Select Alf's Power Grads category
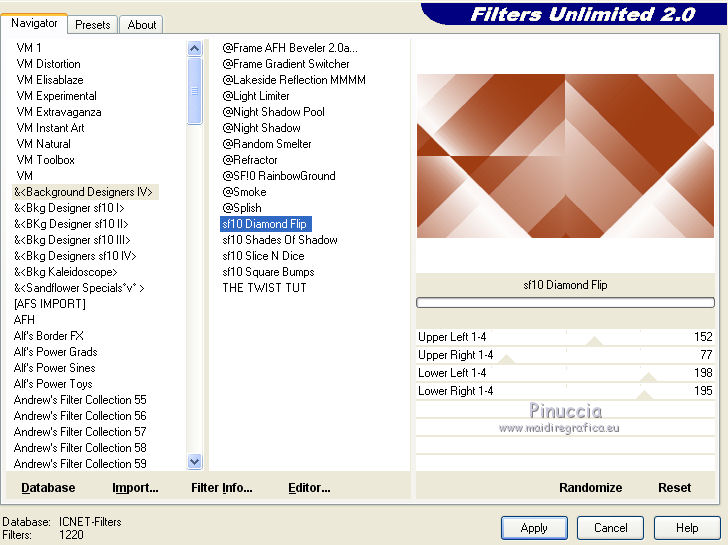Image resolution: width=728 pixels, height=545 pixels. click(x=56, y=352)
